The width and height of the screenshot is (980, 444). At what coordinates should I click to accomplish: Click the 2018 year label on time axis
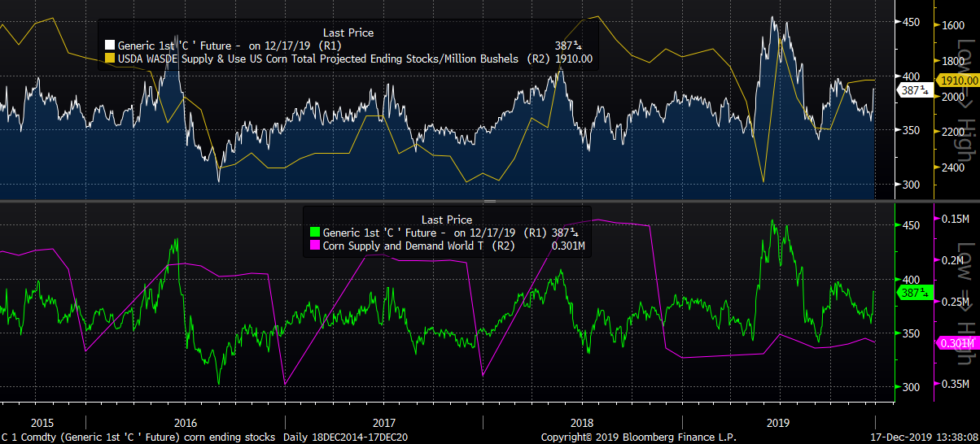(581, 423)
